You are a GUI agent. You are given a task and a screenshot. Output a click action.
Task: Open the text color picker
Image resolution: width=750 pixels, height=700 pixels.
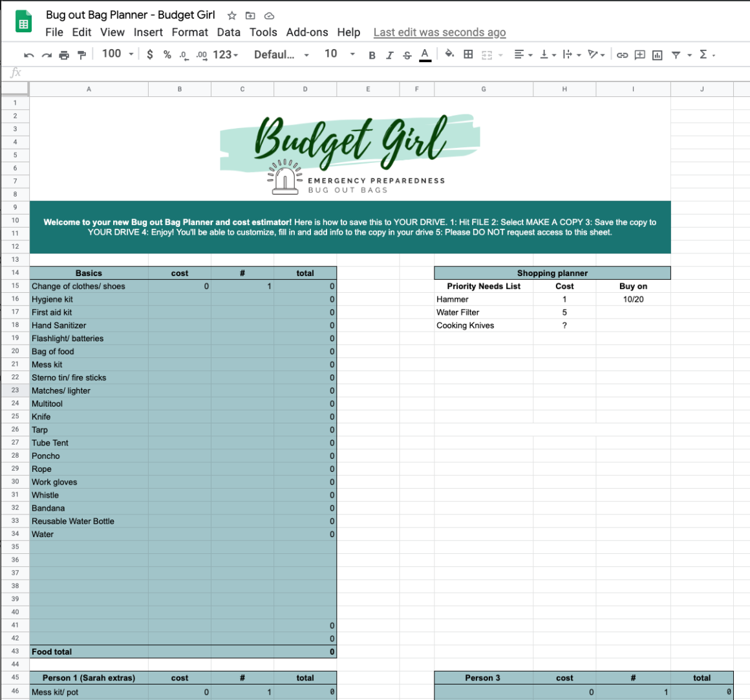425,55
